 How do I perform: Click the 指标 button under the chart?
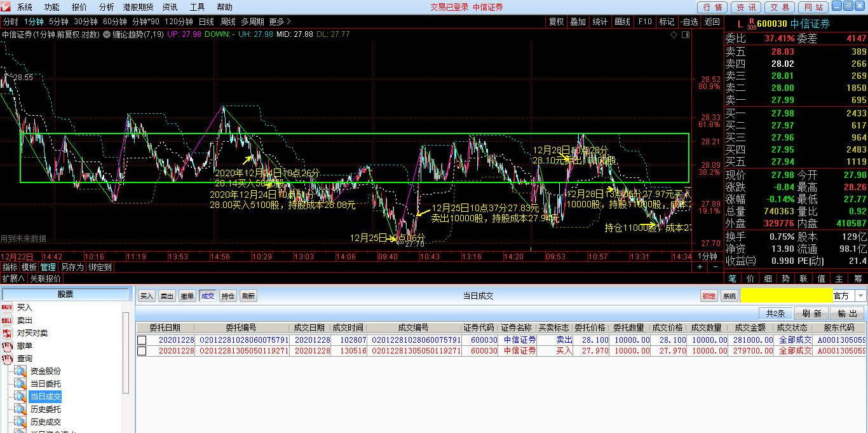(x=10, y=268)
